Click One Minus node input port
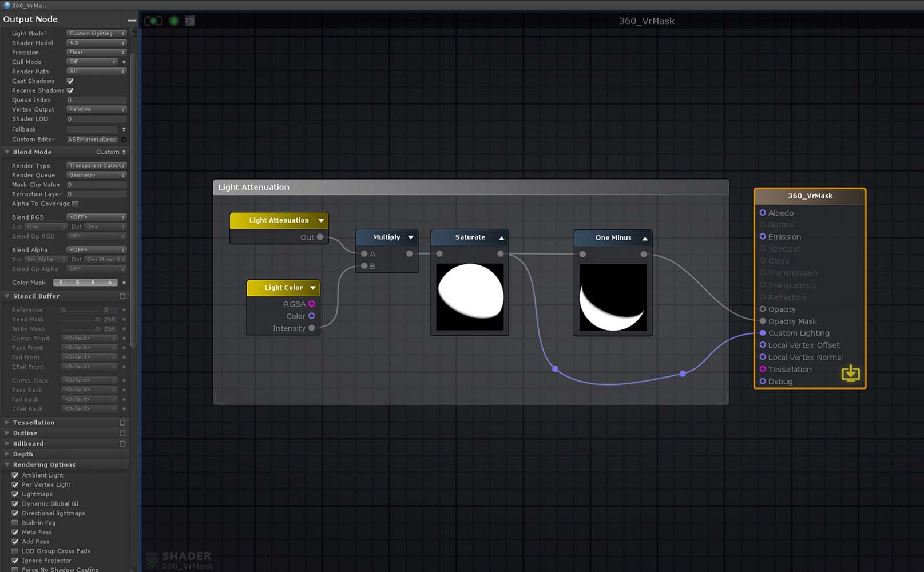 coord(582,254)
